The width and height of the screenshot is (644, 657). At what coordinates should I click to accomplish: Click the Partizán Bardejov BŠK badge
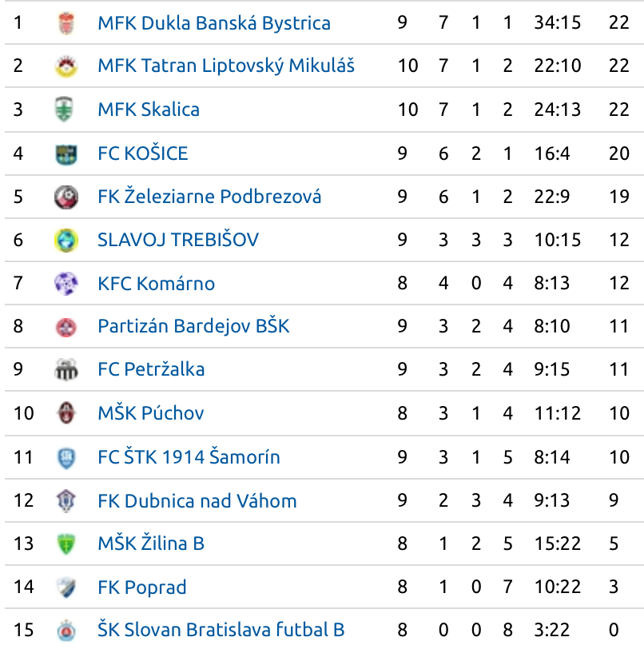click(66, 326)
